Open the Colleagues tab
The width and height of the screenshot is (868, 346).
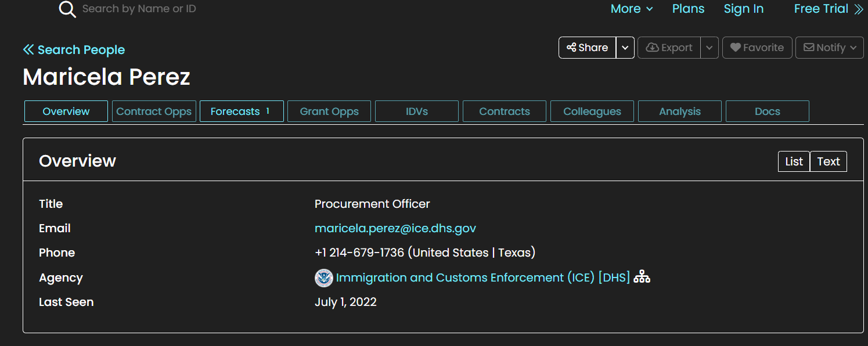point(592,111)
